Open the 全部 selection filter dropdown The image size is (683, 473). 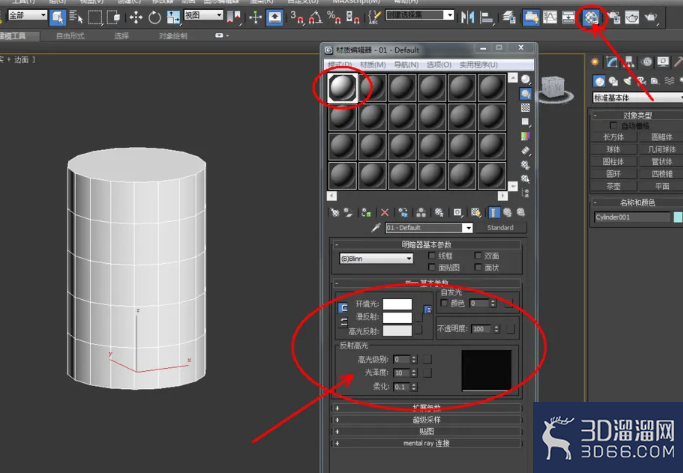(27, 15)
